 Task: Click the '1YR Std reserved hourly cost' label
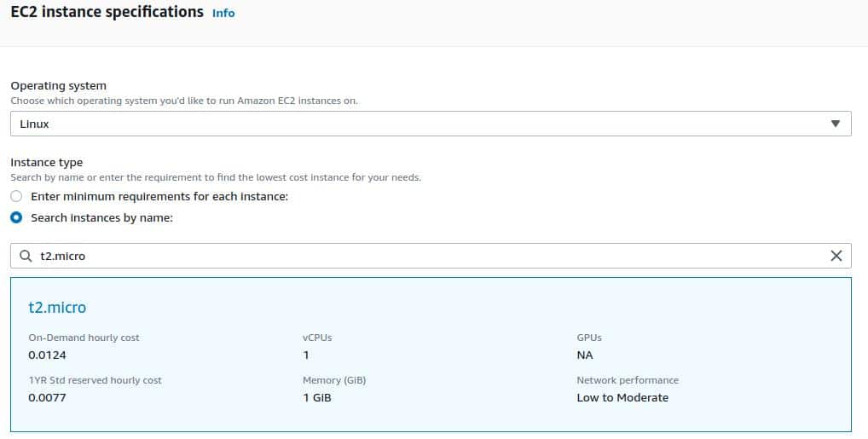click(x=95, y=380)
